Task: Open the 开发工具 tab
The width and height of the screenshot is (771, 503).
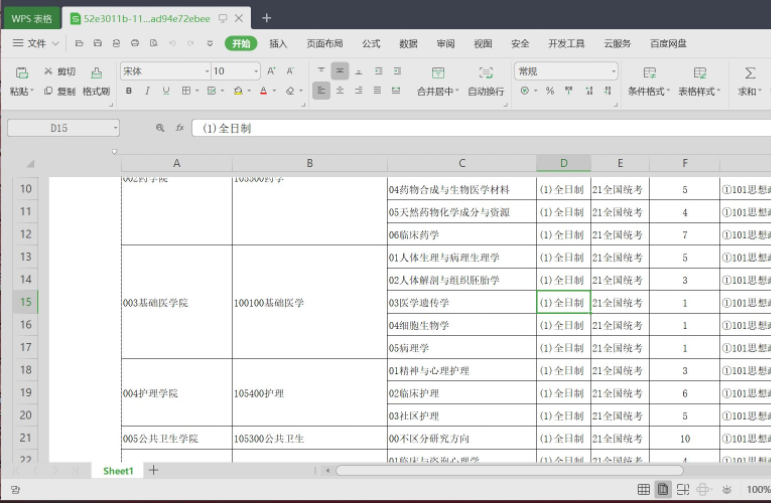Action: pyautogui.click(x=566, y=43)
